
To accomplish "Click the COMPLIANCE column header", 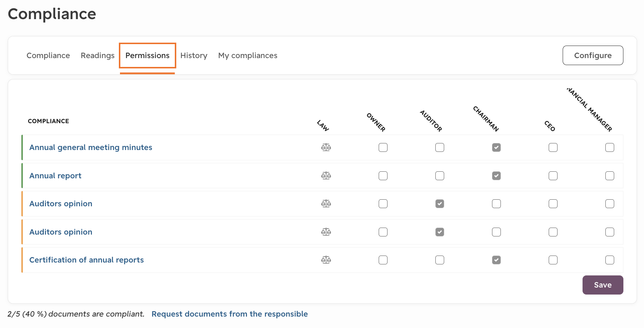I will pos(49,121).
